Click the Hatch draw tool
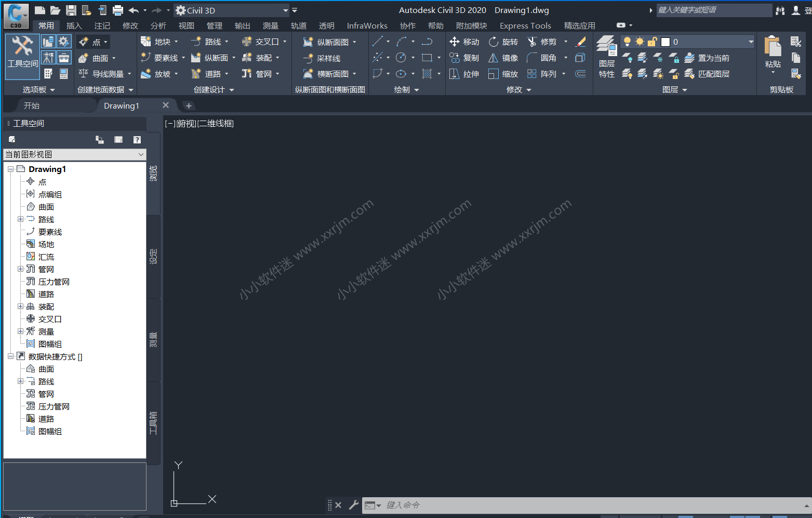812x518 pixels. pyautogui.click(x=427, y=74)
